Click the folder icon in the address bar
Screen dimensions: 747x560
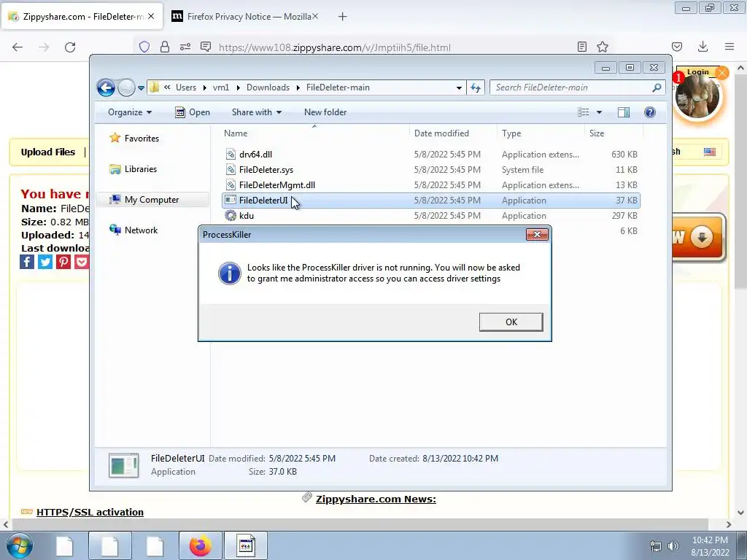pos(155,87)
